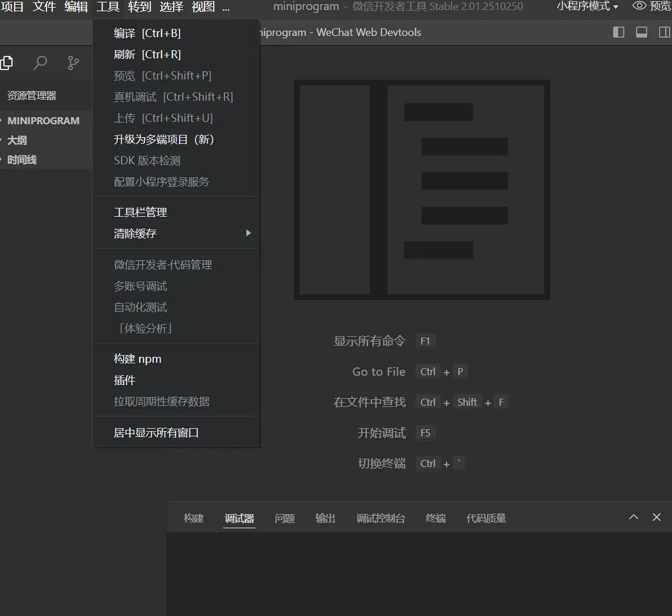Toggle the right sidebar layout icon
The image size is (672, 616).
[x=664, y=32]
